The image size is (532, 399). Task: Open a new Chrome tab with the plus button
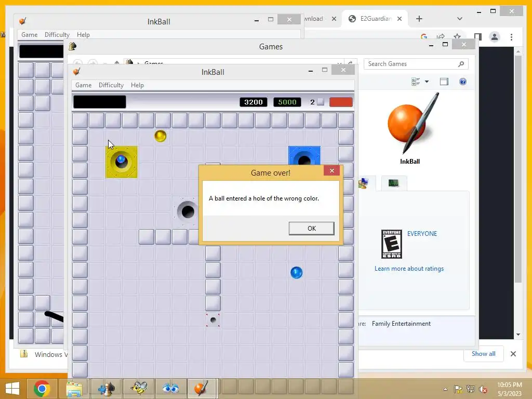pyautogui.click(x=419, y=19)
